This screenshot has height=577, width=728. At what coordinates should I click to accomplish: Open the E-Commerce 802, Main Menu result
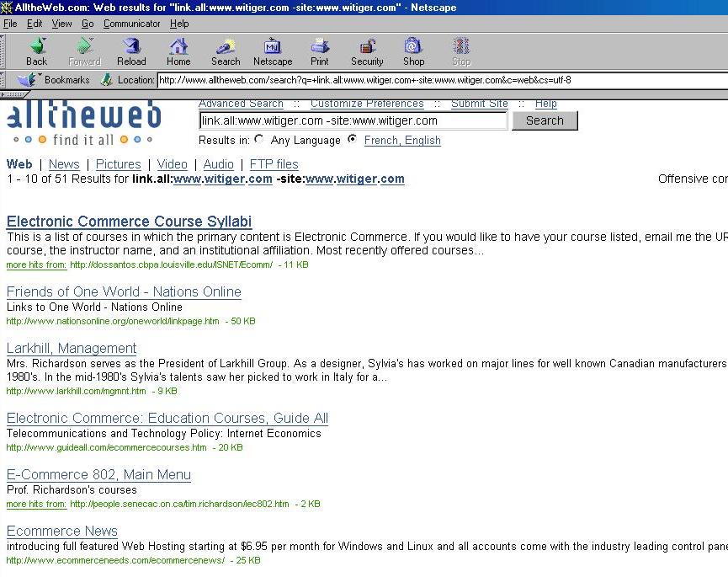click(99, 474)
